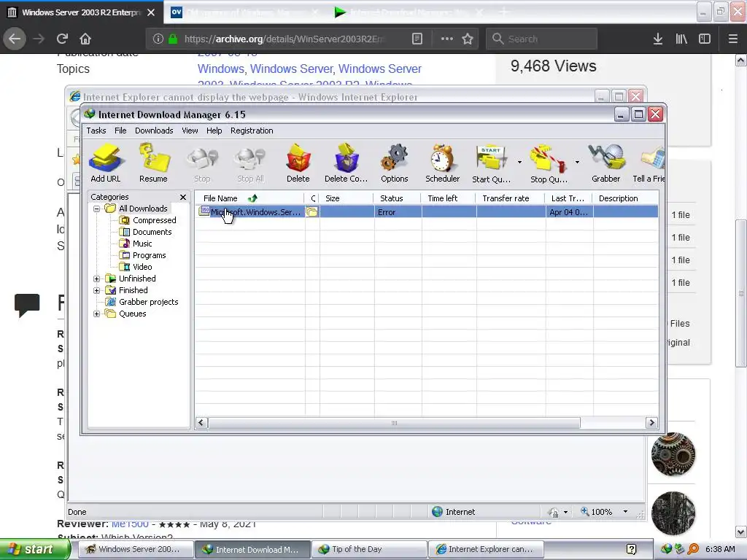This screenshot has width=747, height=560.
Task: Close the Categories panel
Action: coord(183,197)
